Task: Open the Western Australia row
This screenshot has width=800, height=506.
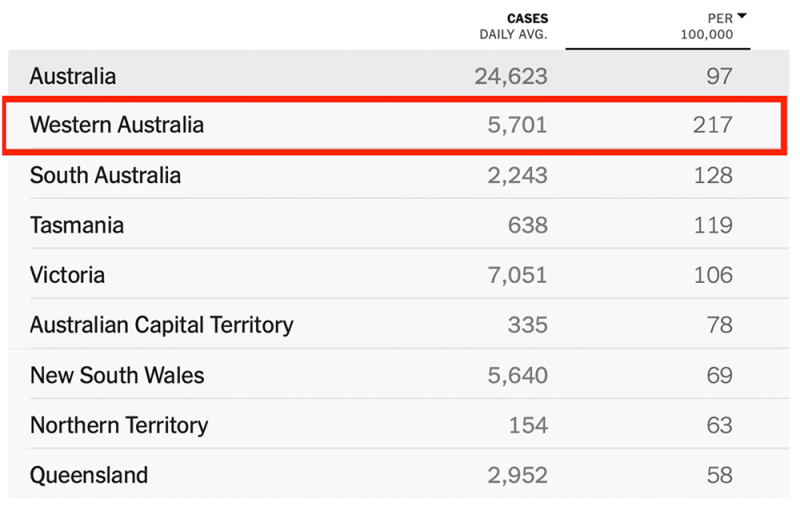Action: (x=394, y=125)
